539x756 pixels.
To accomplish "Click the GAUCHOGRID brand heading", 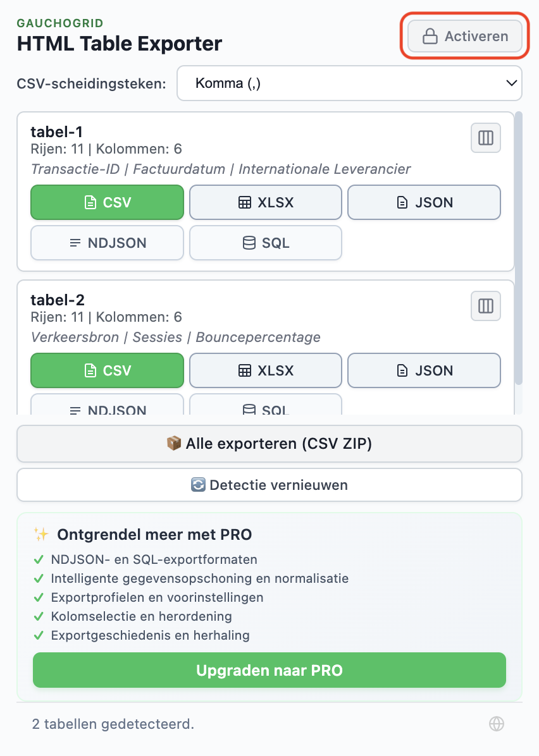I will 59,23.
